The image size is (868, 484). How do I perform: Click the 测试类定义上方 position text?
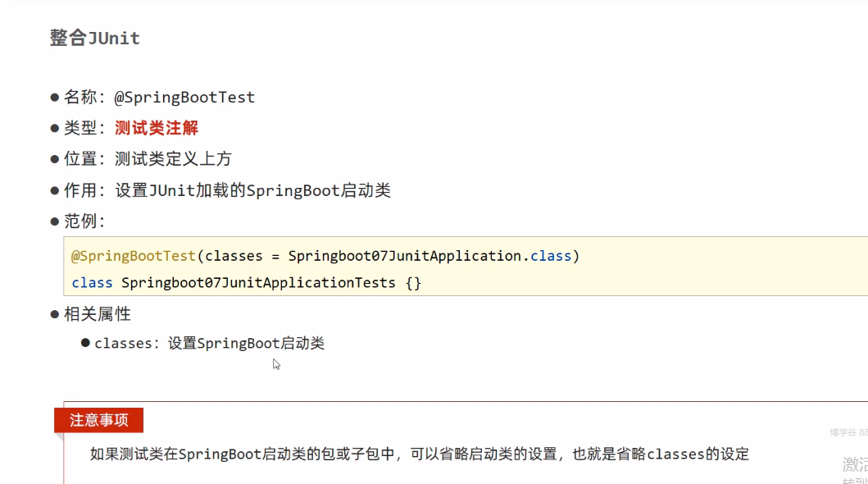(x=173, y=159)
